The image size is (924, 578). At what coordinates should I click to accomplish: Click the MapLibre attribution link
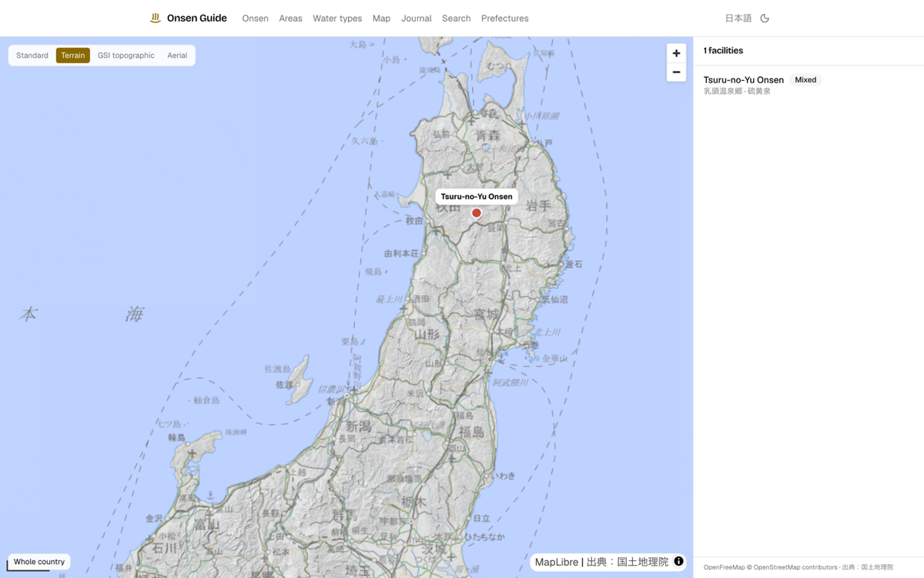[x=556, y=562]
